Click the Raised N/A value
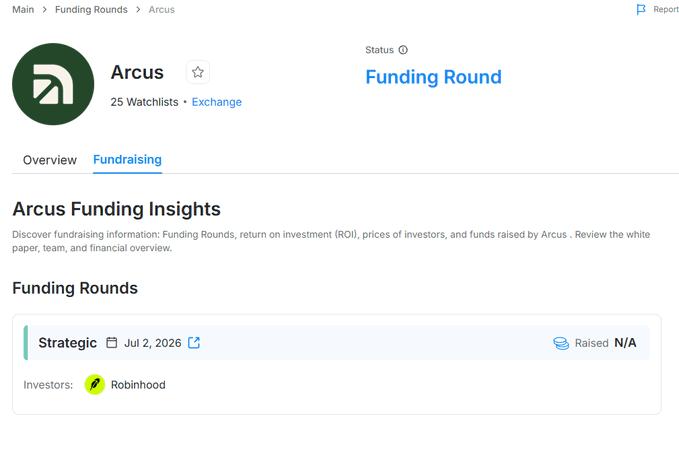 tap(625, 343)
